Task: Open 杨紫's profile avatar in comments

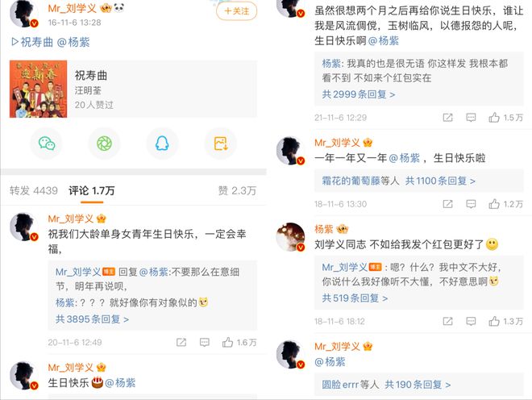Action: click(290, 236)
